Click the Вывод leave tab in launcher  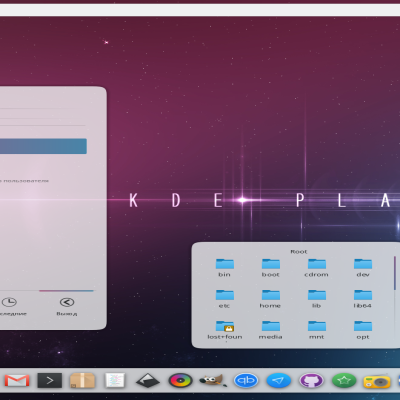(67, 306)
